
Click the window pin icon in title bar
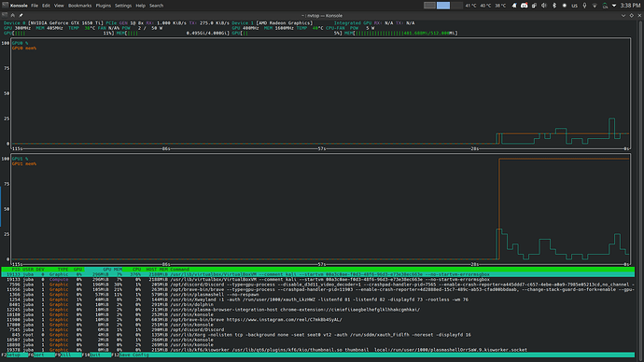21,15
